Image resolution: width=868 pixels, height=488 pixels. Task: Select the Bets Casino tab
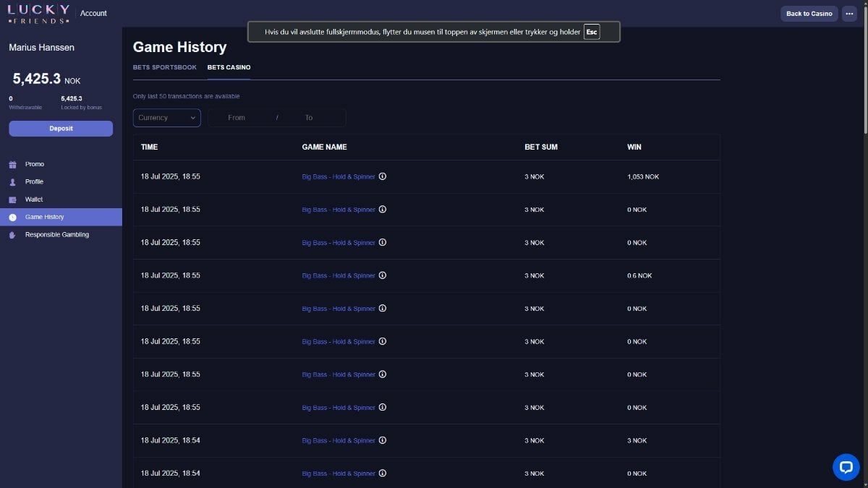(229, 67)
